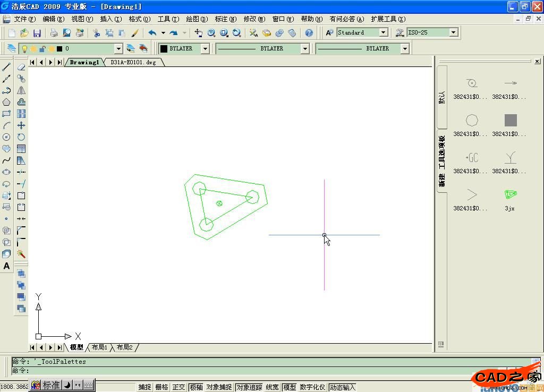Open the 绘图(D) menu
The height and width of the screenshot is (392, 544).
click(x=197, y=19)
